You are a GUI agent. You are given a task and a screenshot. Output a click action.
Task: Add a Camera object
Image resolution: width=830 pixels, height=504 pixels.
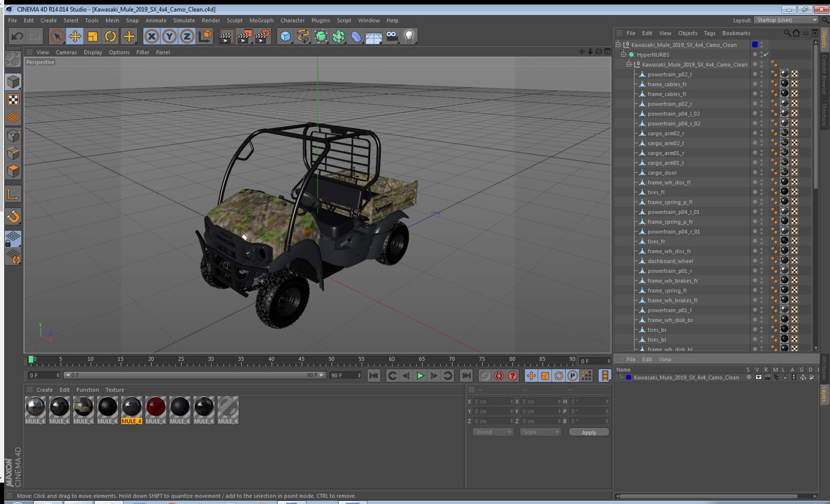coord(392,36)
